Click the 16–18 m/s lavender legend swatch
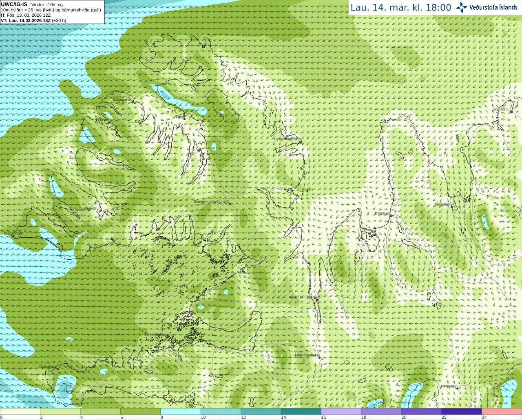Screen dimensions: 522x420 341,411
